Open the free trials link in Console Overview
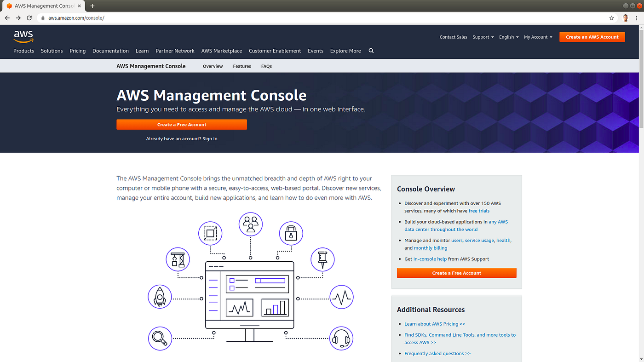The height and width of the screenshot is (362, 644). pyautogui.click(x=479, y=211)
